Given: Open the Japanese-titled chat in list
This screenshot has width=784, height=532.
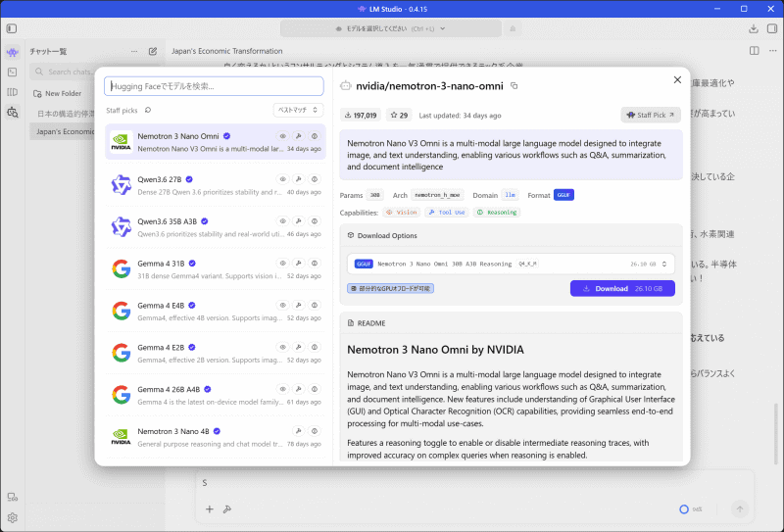Looking at the screenshot, I should click(x=63, y=114).
